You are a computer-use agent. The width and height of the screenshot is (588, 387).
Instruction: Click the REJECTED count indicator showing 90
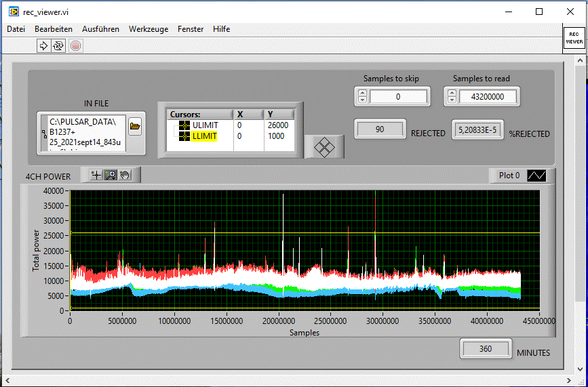(380, 129)
